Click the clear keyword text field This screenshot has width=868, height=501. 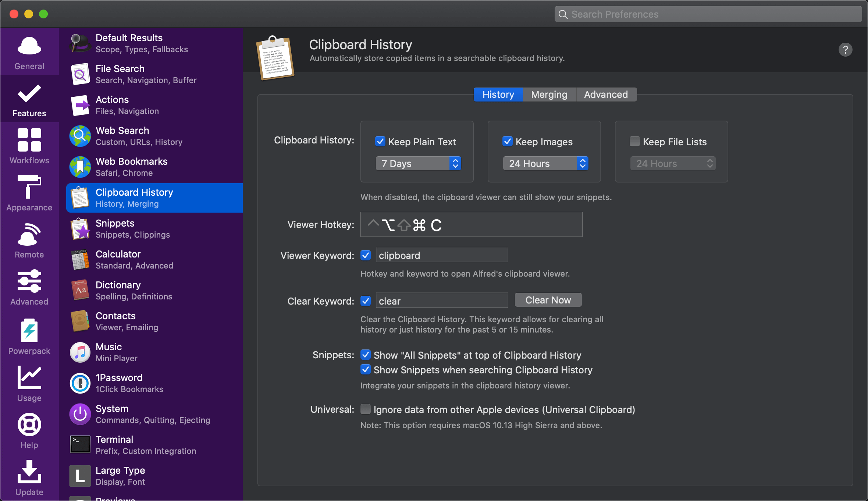point(442,301)
